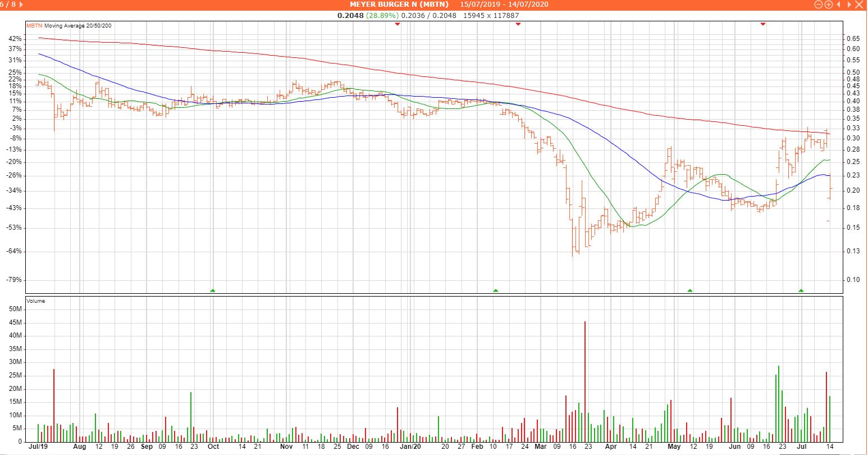Screen dimensions: 868x455
Task: Click the red down marker above early January
Action: click(x=397, y=24)
